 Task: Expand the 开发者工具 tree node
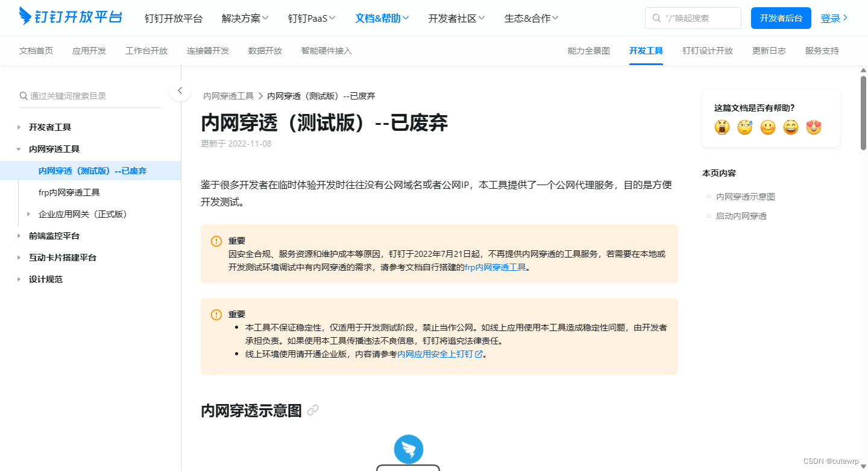pos(19,127)
